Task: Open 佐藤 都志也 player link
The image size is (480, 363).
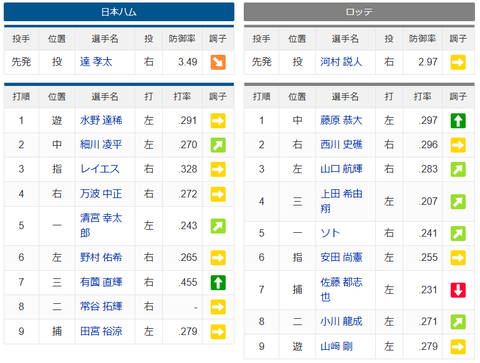Action: point(341,289)
